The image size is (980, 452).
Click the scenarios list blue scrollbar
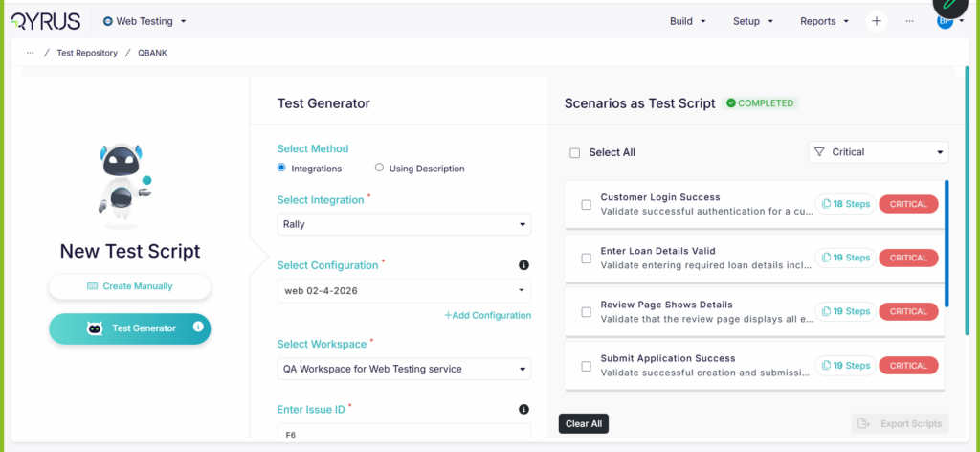pyautogui.click(x=947, y=244)
